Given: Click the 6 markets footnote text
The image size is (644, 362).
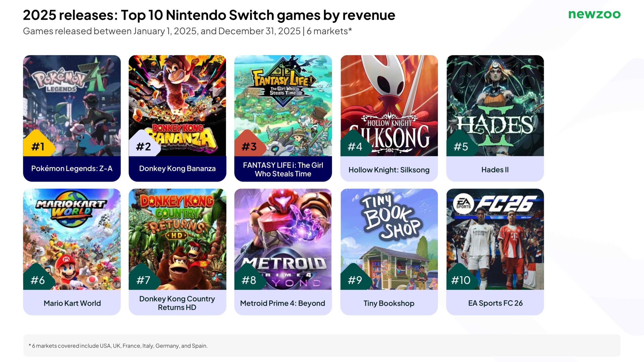Looking at the screenshot, I should pos(118,346).
